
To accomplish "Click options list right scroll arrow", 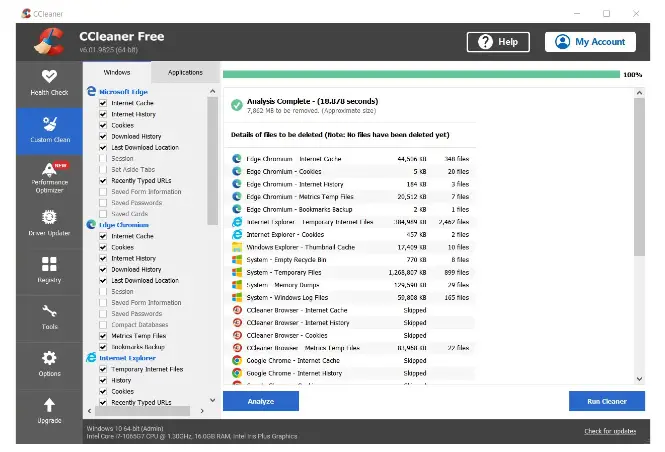I will point(202,410).
